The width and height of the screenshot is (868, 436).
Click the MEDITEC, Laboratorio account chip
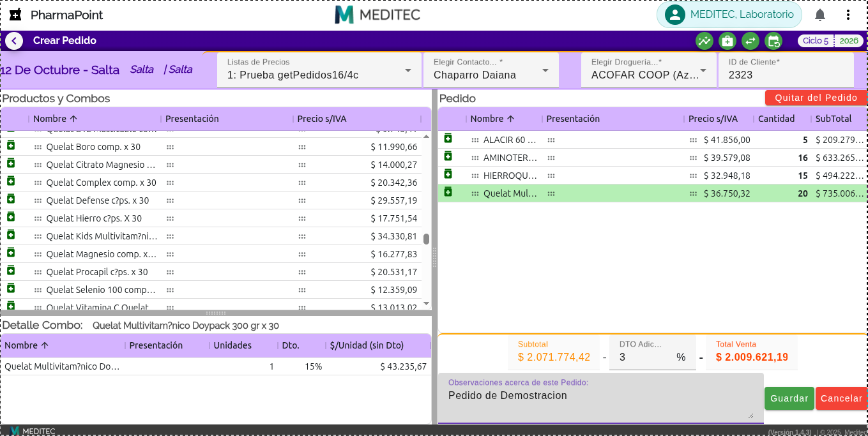(729, 15)
